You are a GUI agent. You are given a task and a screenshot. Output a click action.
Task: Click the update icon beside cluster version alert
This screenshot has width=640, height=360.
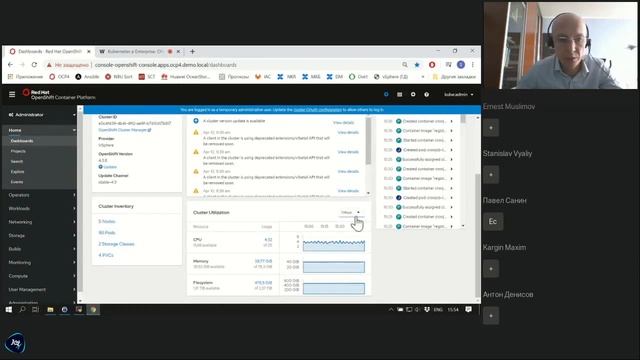pyautogui.click(x=196, y=121)
